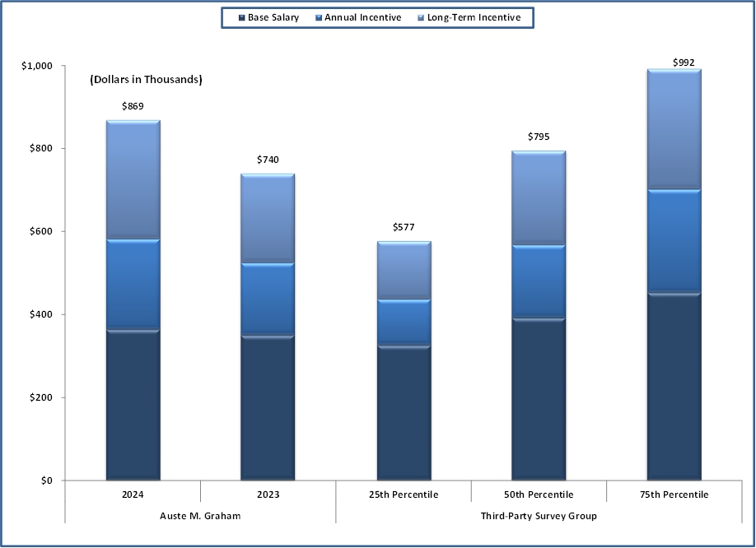Select the 2024 Base Salary bar segment

133,405
